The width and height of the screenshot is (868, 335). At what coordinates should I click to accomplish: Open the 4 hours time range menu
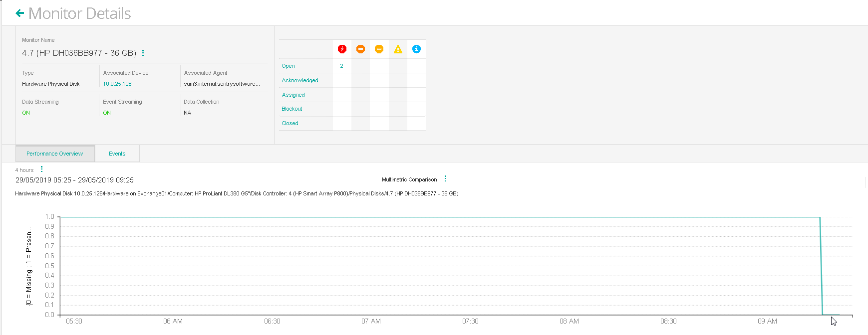[x=41, y=169]
